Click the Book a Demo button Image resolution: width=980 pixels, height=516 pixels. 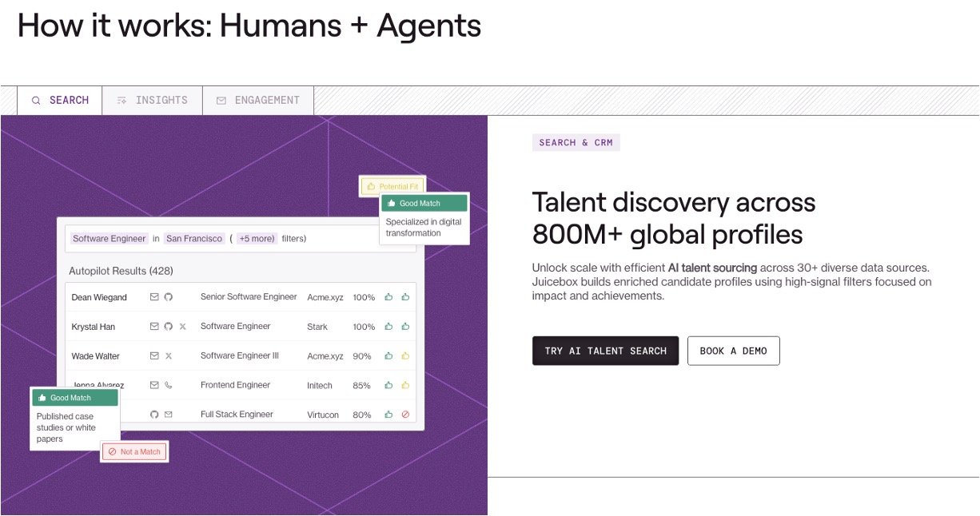click(x=733, y=351)
